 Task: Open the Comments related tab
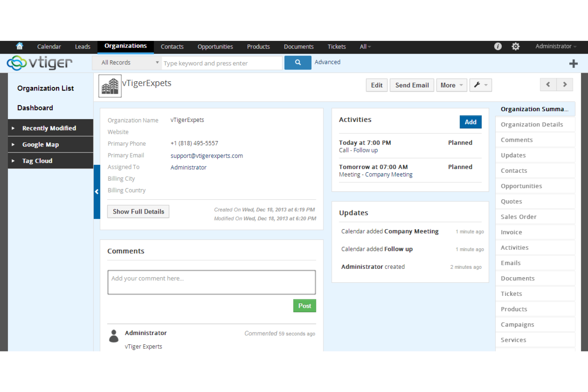coord(535,140)
